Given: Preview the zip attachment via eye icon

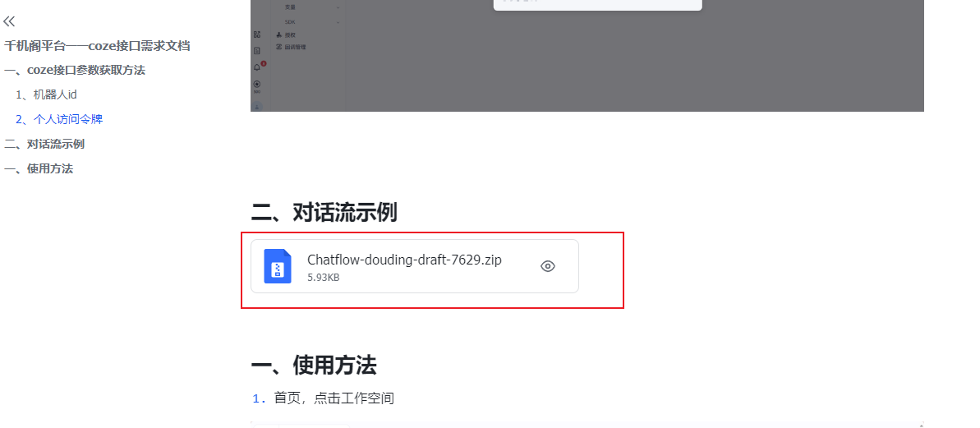Looking at the screenshot, I should (547, 266).
